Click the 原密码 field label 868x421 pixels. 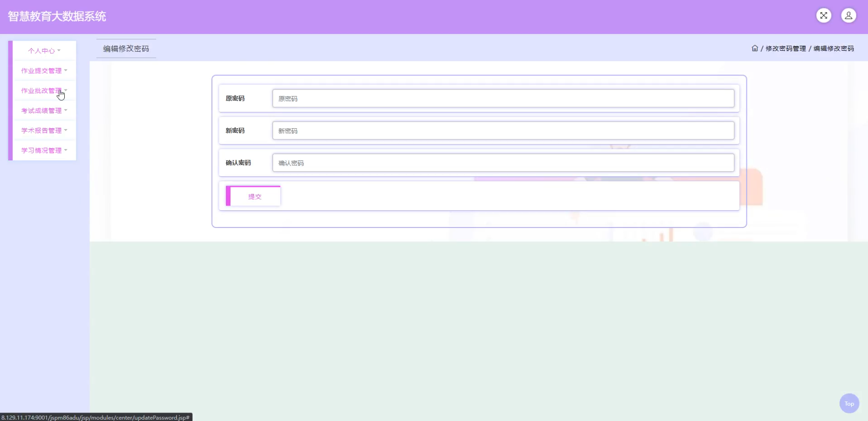pos(235,98)
